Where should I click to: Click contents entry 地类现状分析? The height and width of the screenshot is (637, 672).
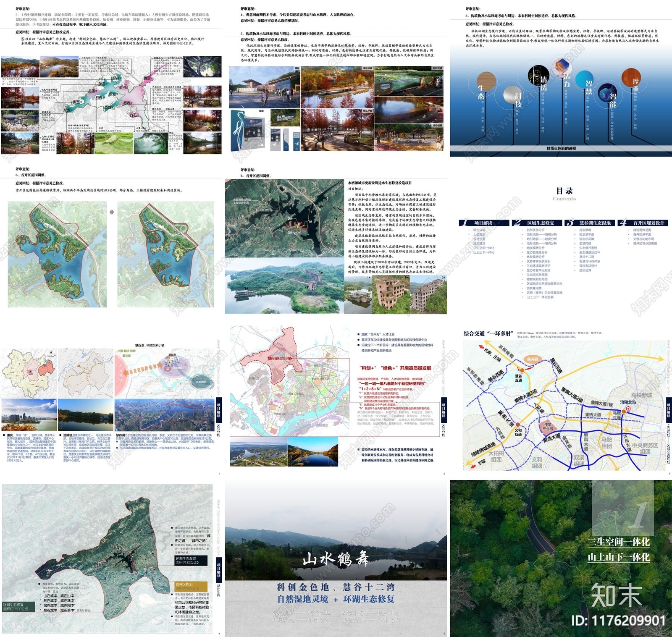pyautogui.click(x=535, y=248)
